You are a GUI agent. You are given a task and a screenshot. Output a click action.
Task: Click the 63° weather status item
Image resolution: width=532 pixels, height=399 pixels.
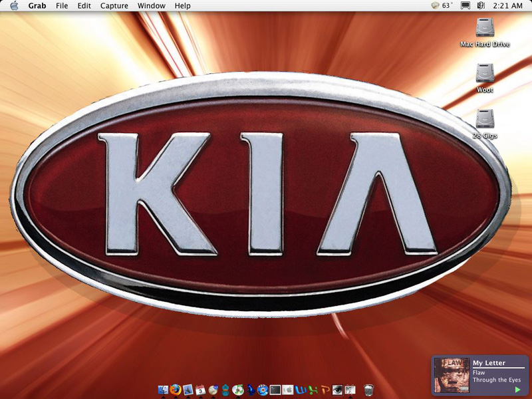[442, 6]
